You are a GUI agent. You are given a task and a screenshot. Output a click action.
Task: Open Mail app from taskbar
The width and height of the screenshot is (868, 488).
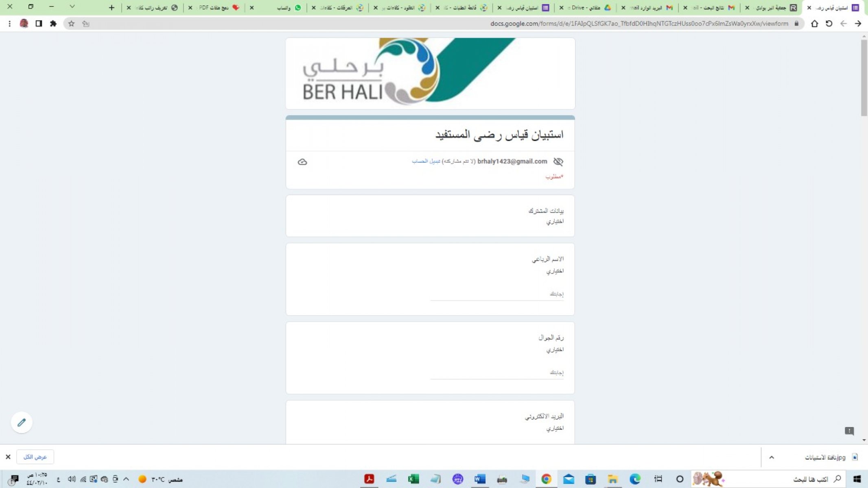click(x=568, y=479)
